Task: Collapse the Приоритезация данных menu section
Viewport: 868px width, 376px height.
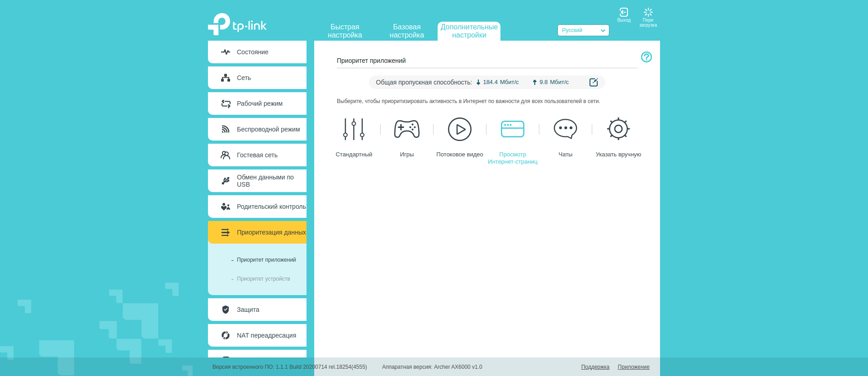Action: click(257, 232)
